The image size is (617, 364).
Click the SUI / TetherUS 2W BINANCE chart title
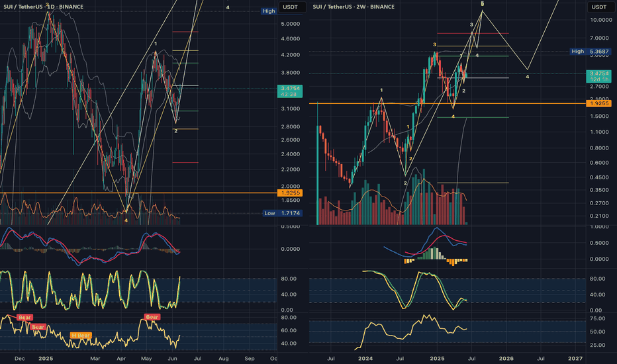click(x=354, y=7)
